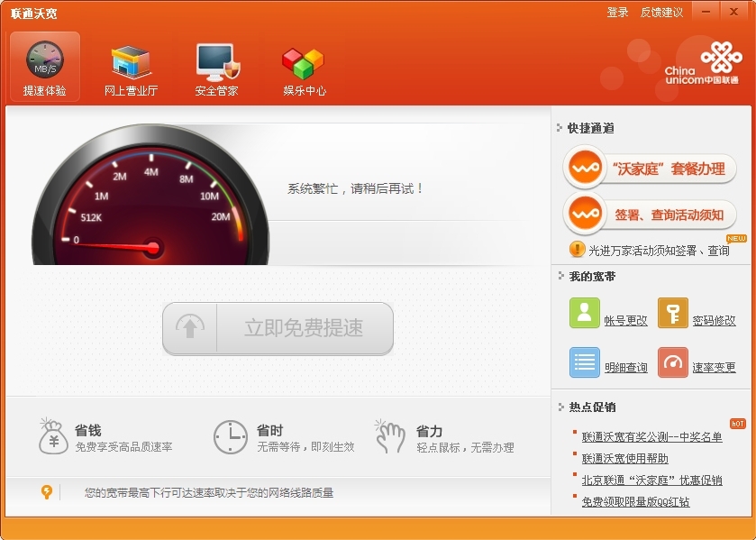Open the 密码修改 link
Viewport: 756px width, 540px height.
[714, 321]
